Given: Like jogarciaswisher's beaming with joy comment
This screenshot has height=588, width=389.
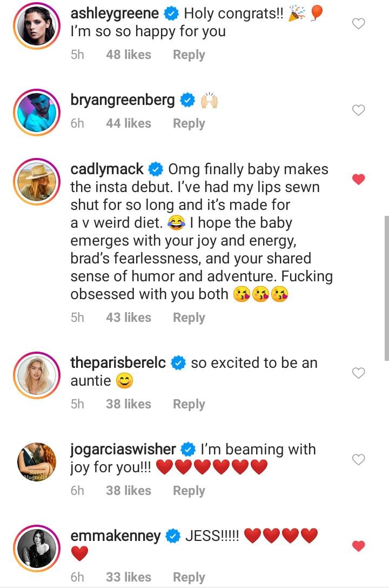Looking at the screenshot, I should click(x=358, y=459).
